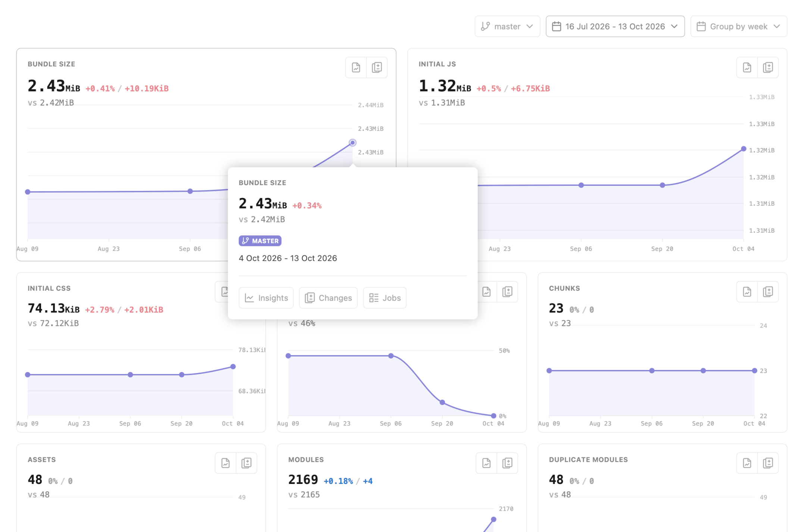The image size is (799, 532).
Task: Select Oct 04 data point on Initial JS chart
Action: coord(743,149)
